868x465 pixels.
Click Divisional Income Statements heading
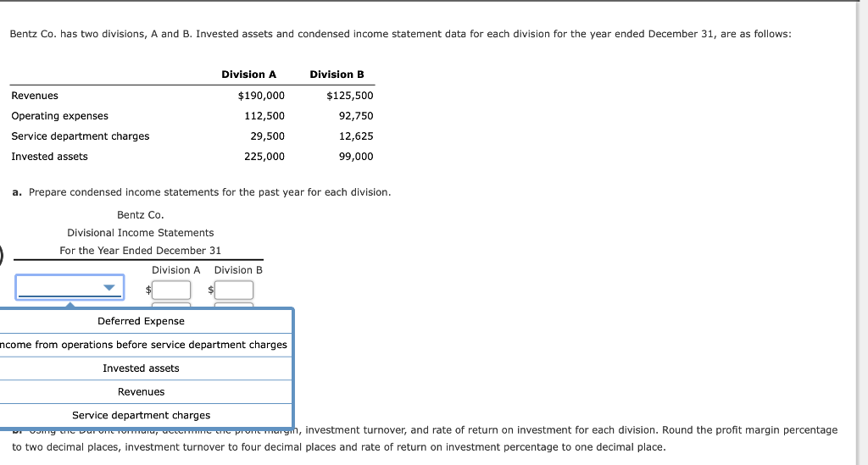tap(140, 233)
